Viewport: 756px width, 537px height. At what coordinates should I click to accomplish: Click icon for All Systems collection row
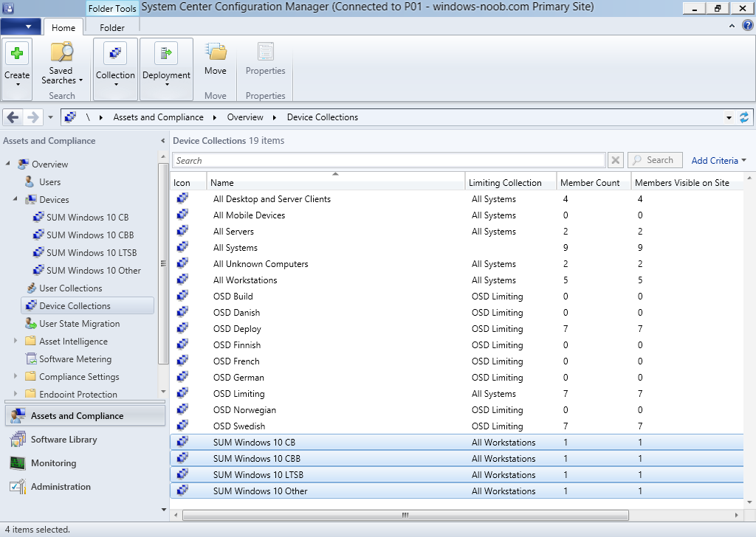click(182, 248)
